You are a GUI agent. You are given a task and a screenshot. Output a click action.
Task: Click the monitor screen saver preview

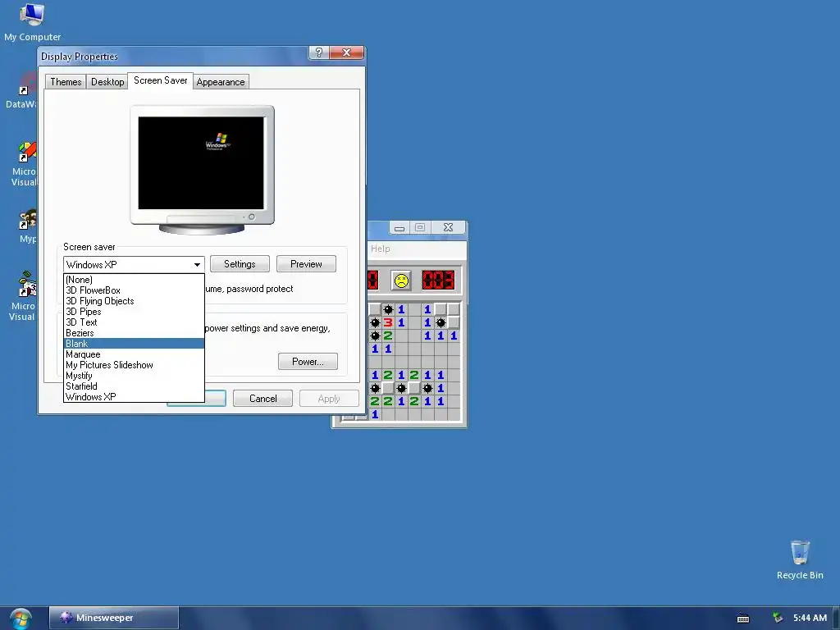(x=201, y=163)
